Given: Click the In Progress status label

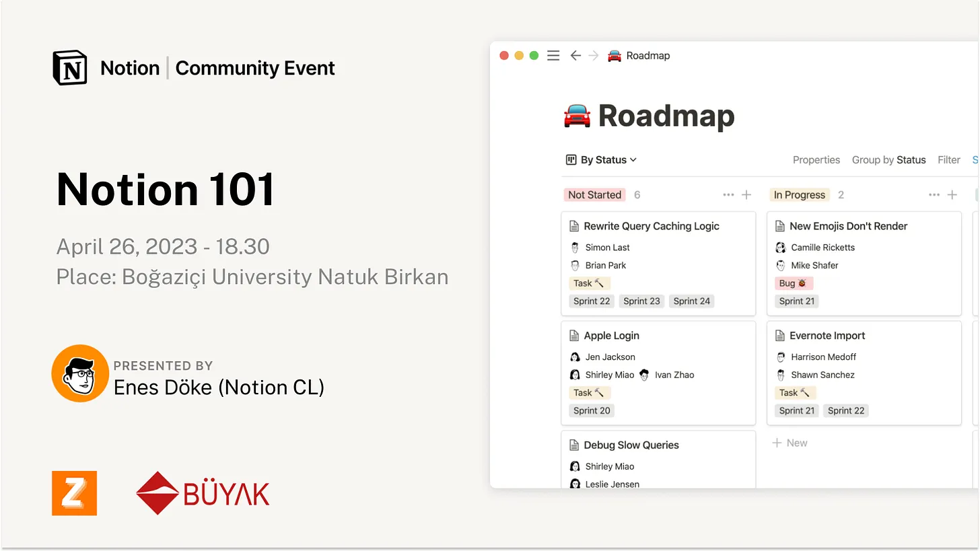Looking at the screenshot, I should coord(800,195).
